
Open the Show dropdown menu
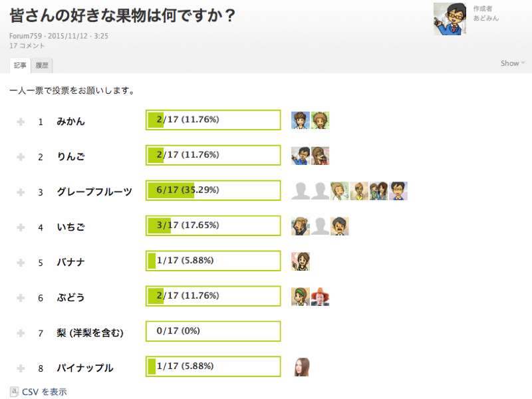[x=512, y=63]
